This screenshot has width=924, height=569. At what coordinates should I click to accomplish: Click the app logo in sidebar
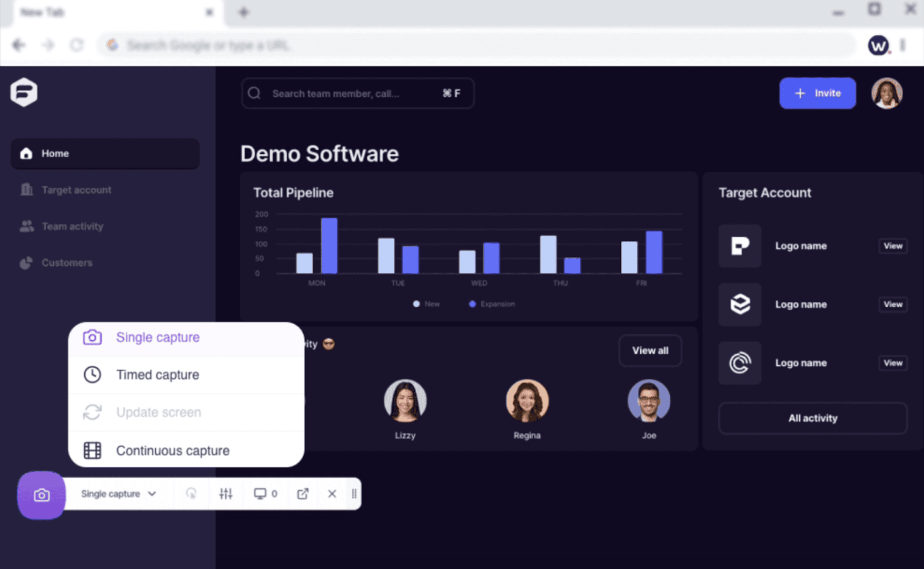coord(24,92)
